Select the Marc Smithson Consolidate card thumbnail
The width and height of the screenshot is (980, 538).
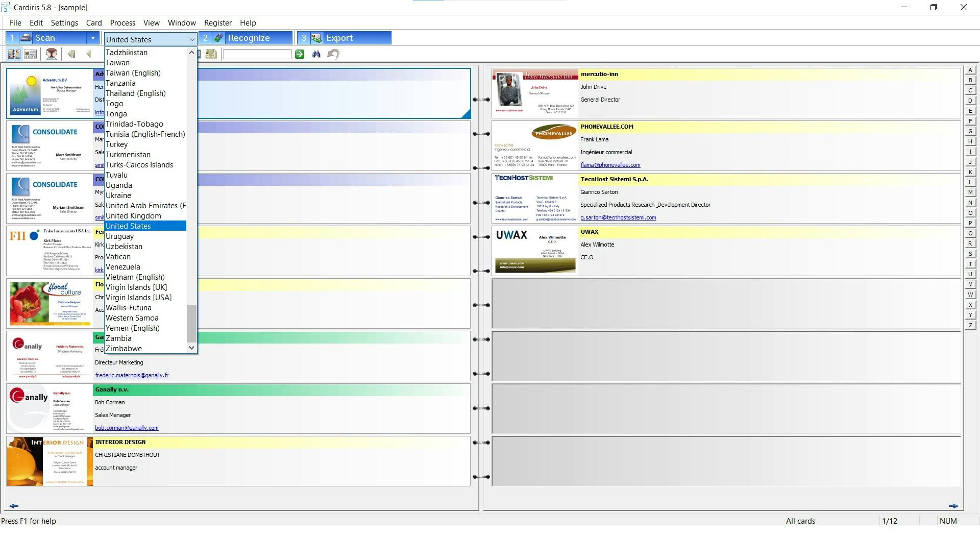tap(50, 146)
